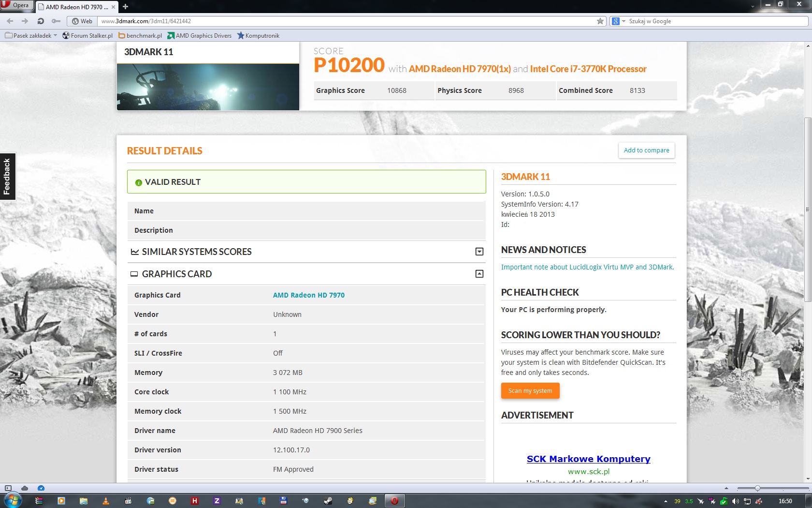This screenshot has width=812, height=508.
Task: Open the volume speaker tray icon
Action: click(x=735, y=501)
